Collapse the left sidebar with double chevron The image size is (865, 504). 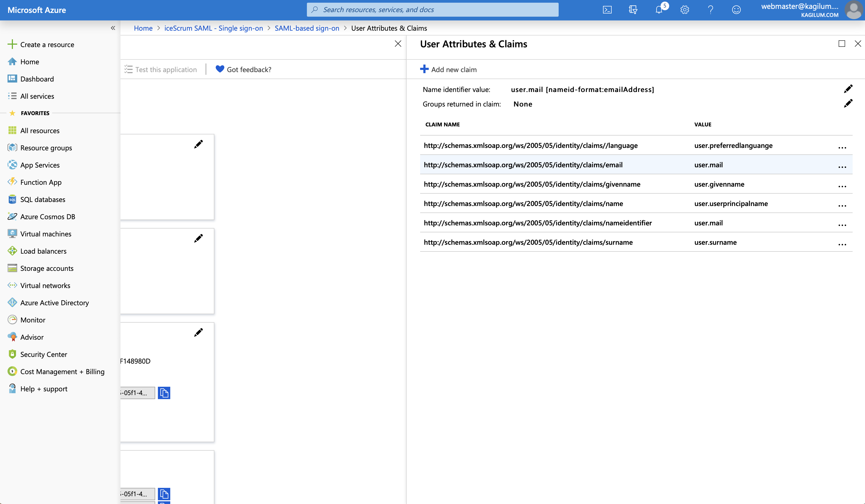[x=113, y=28]
